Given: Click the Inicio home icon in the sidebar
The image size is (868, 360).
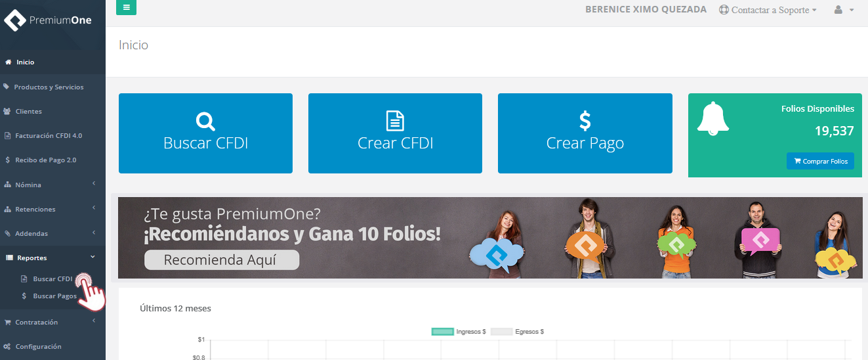Looking at the screenshot, I should (9, 62).
